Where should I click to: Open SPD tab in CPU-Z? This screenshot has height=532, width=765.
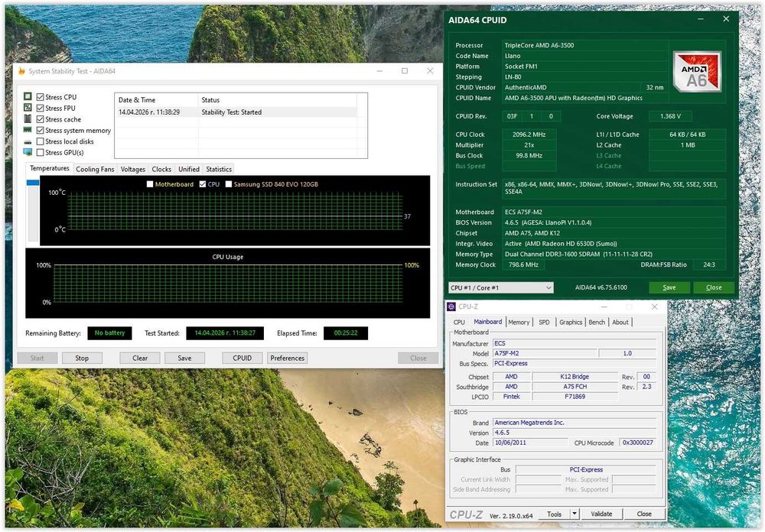click(544, 323)
